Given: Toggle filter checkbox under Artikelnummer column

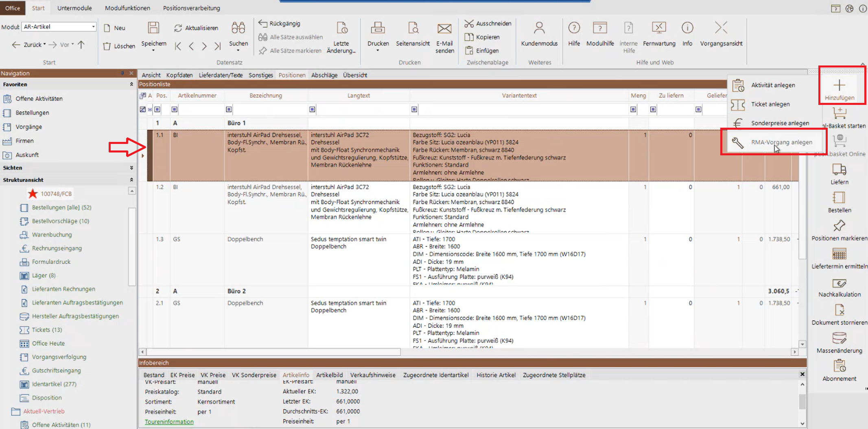Looking at the screenshot, I should click(175, 109).
